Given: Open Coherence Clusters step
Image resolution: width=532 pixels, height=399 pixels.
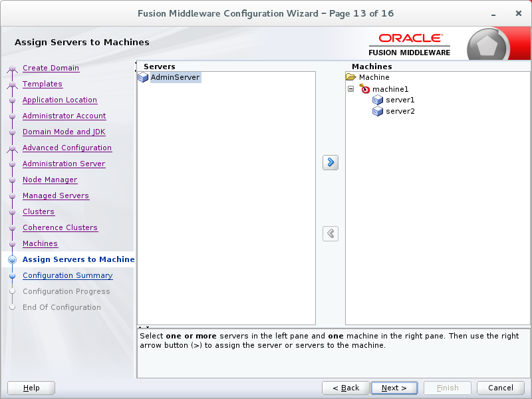Looking at the screenshot, I should (60, 227).
